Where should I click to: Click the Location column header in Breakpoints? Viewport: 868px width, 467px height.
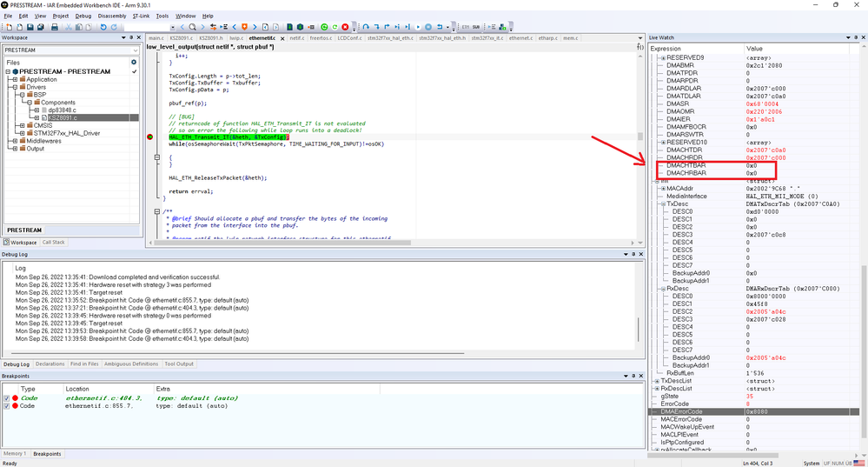point(108,389)
